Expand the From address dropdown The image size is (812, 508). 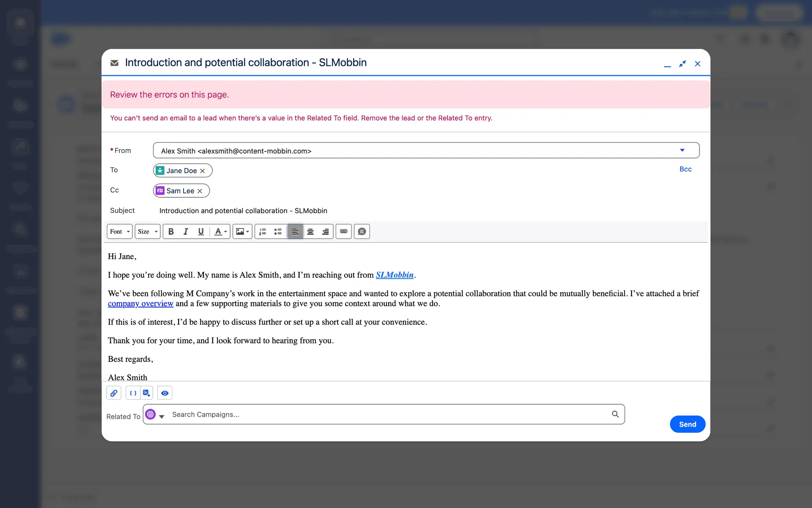[x=682, y=150]
